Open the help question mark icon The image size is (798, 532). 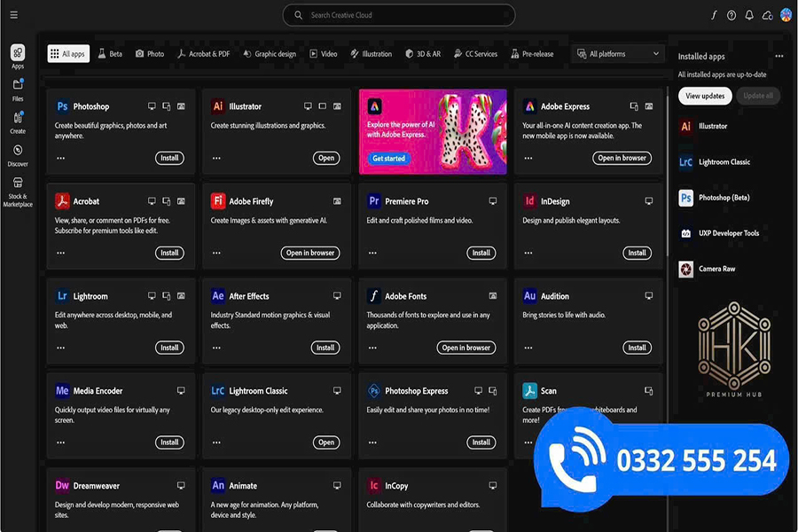(x=731, y=15)
